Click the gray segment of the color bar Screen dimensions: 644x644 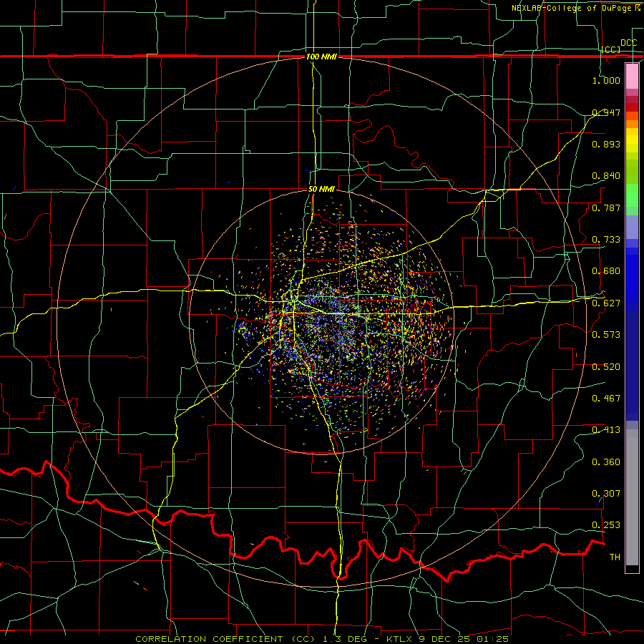click(632, 497)
